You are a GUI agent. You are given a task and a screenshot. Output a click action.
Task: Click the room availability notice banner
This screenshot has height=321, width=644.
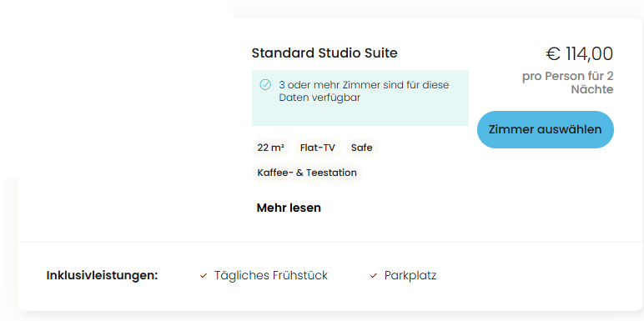[360, 98]
